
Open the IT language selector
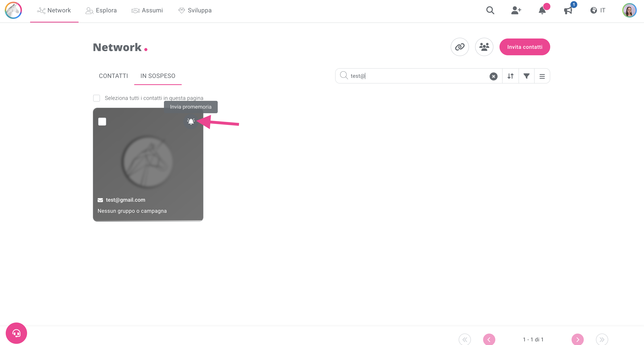click(x=598, y=10)
